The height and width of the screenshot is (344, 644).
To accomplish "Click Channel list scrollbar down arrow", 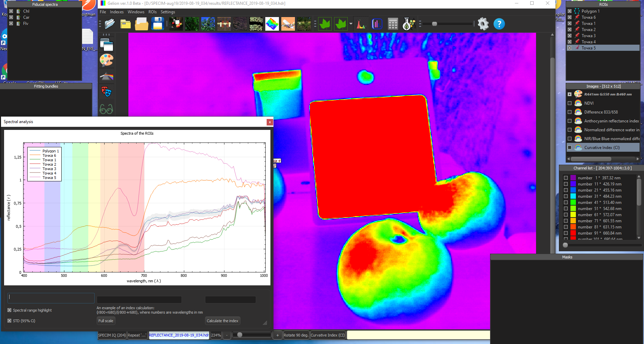I will pyautogui.click(x=639, y=238).
